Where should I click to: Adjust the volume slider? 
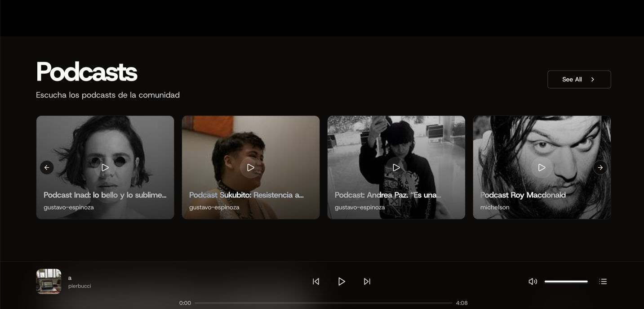point(566,281)
